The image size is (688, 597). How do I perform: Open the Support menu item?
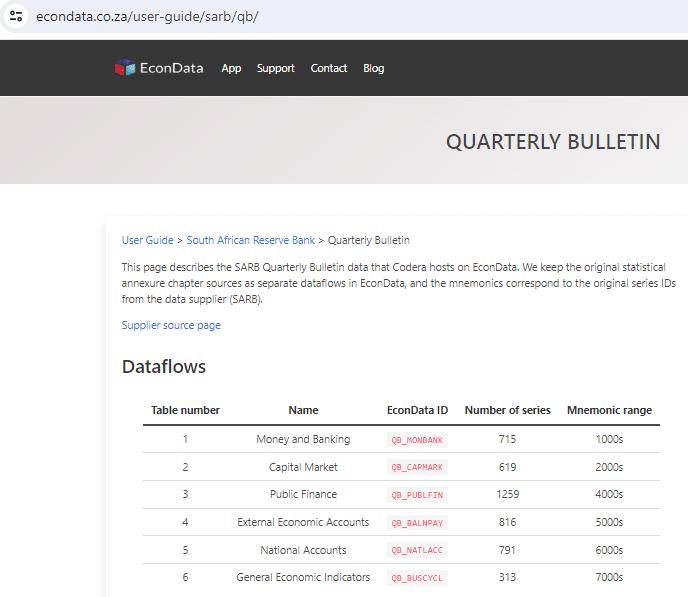pyautogui.click(x=276, y=68)
